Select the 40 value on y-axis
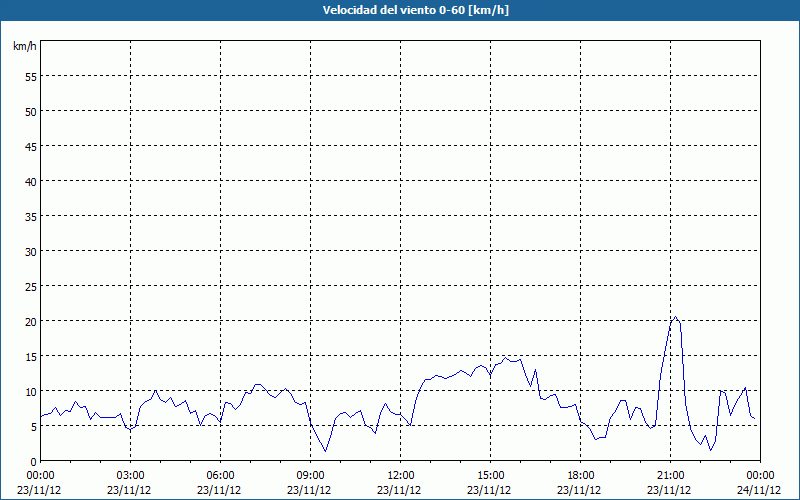800x500 pixels. pos(31,181)
